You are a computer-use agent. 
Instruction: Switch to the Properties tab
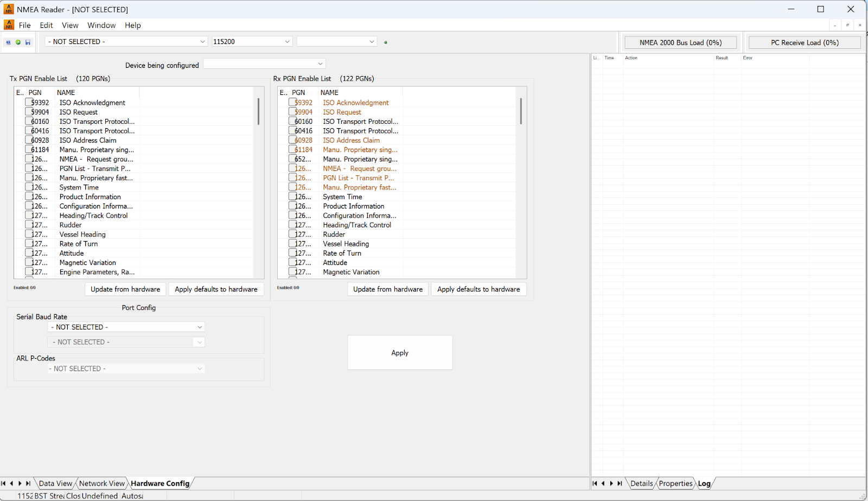click(676, 484)
